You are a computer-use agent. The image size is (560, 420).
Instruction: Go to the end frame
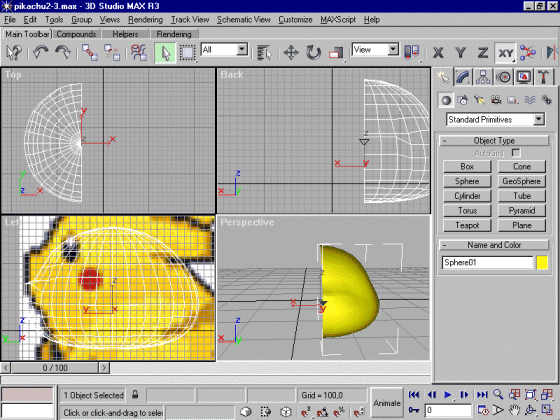point(482,395)
